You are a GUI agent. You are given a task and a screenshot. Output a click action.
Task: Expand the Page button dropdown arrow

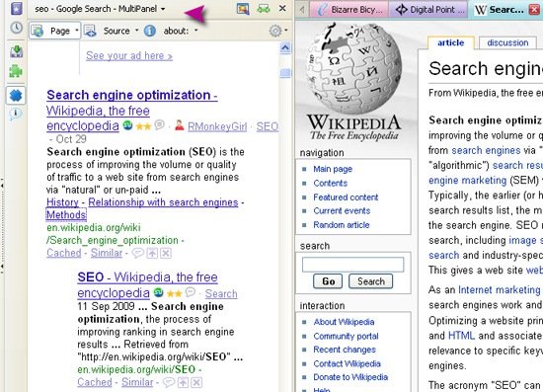(x=77, y=31)
